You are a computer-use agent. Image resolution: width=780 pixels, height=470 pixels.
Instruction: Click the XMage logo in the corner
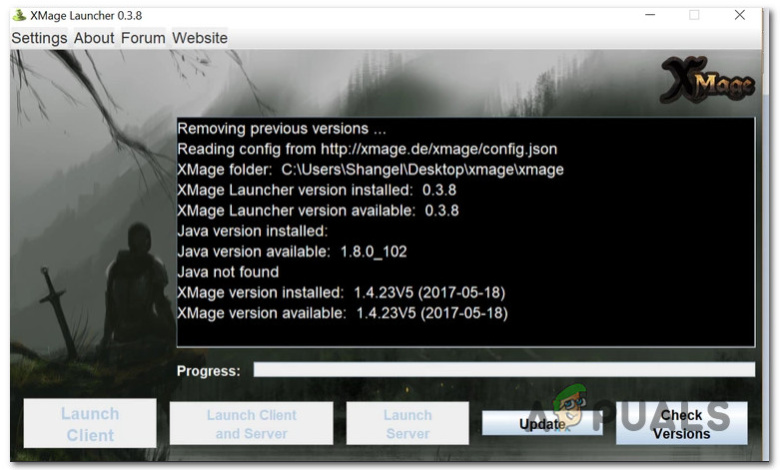(707, 80)
